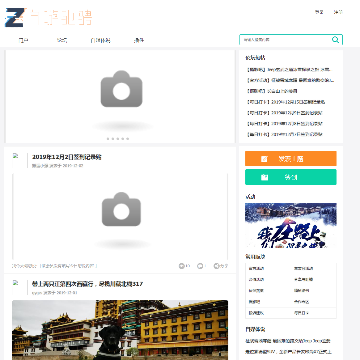Open the bottom-left board in the sidebar boards table
This screenshot has width=360, height=360.
pos(256,313)
